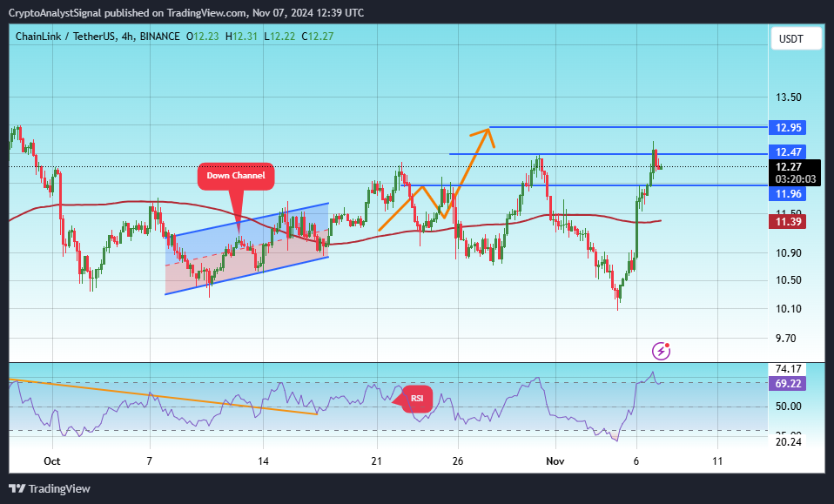Click the date label 6 on time axis

coord(636,461)
